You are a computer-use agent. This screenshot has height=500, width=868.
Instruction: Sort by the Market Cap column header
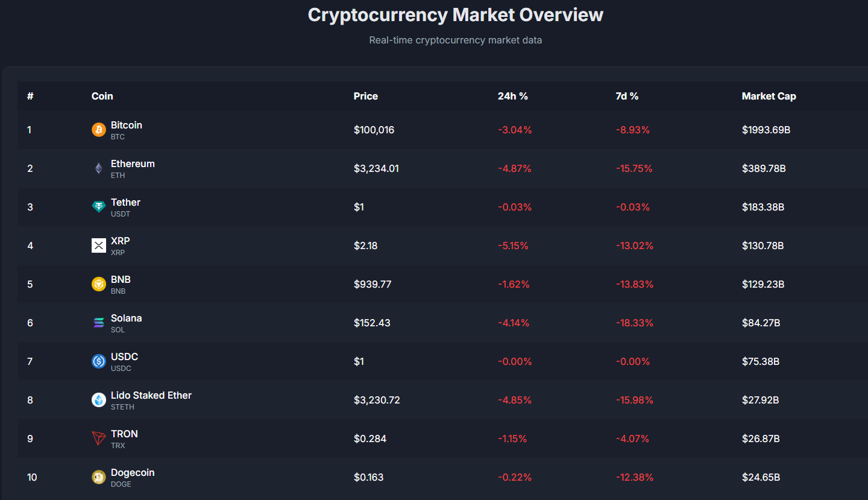(x=769, y=96)
